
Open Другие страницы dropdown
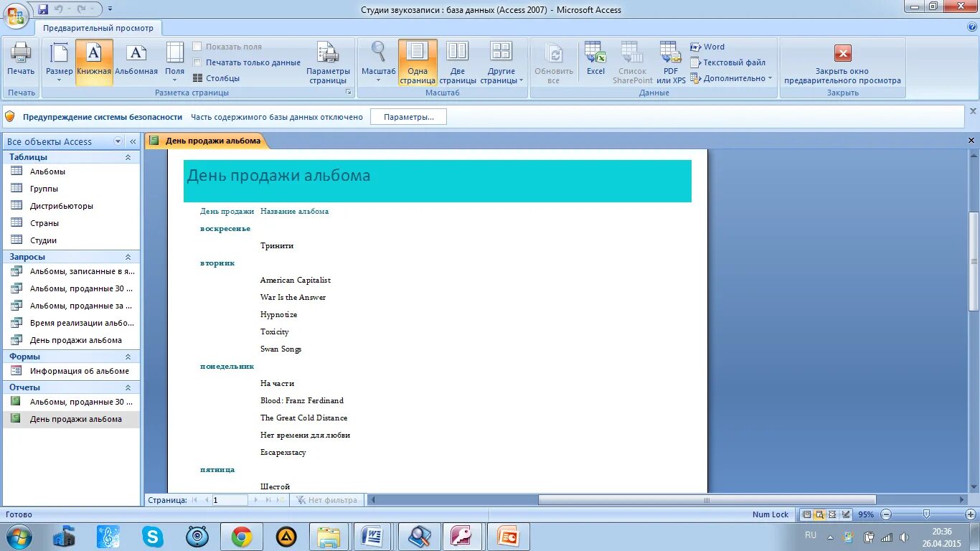coord(501,62)
